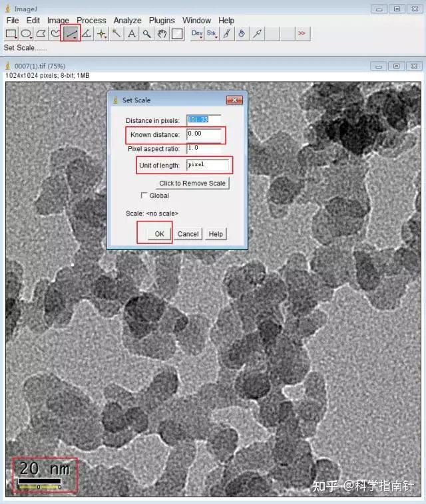Enable the Global checkbox
The height and width of the screenshot is (504, 426).
(144, 195)
